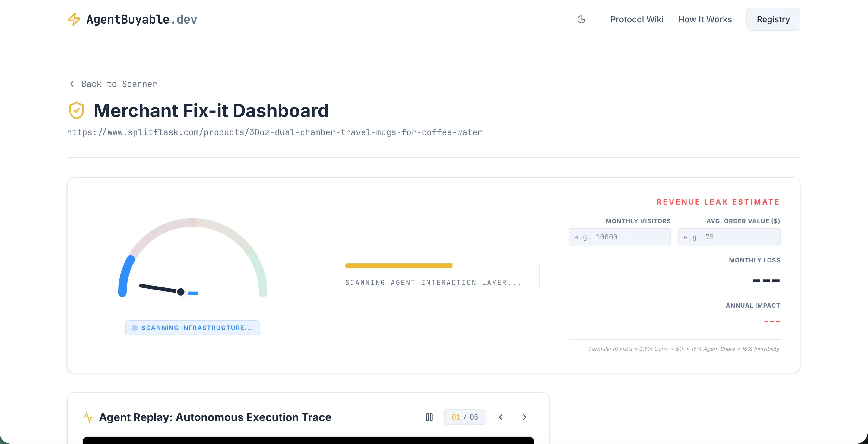This screenshot has height=444, width=868.
Task: Click the formula footnote text
Action: pos(685,349)
